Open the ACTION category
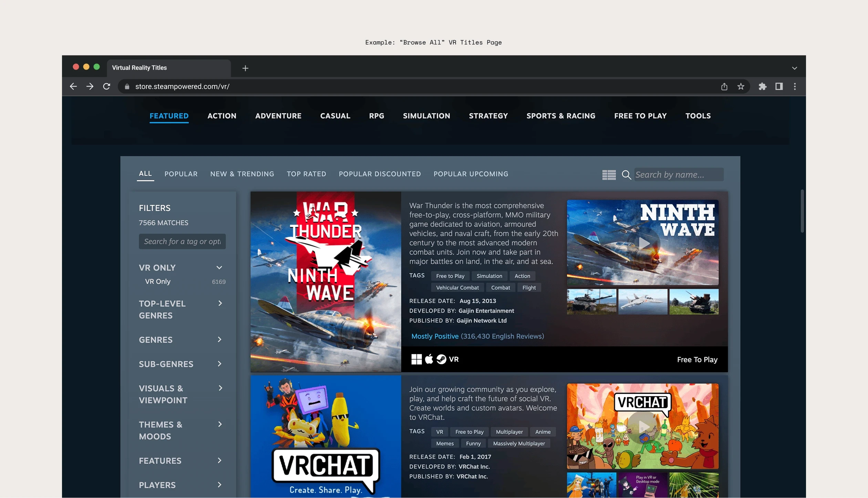The image size is (868, 498). (222, 116)
